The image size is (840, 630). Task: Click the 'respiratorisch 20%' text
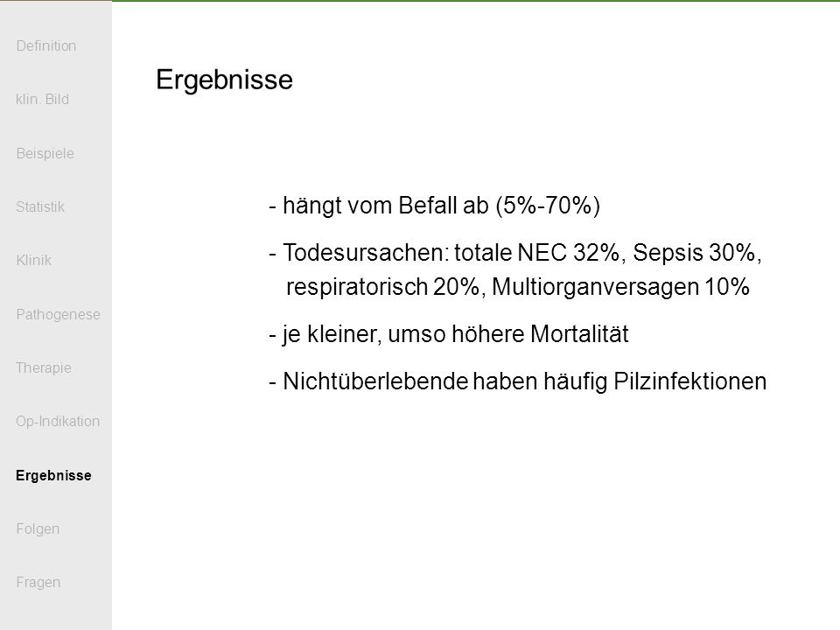(x=382, y=287)
